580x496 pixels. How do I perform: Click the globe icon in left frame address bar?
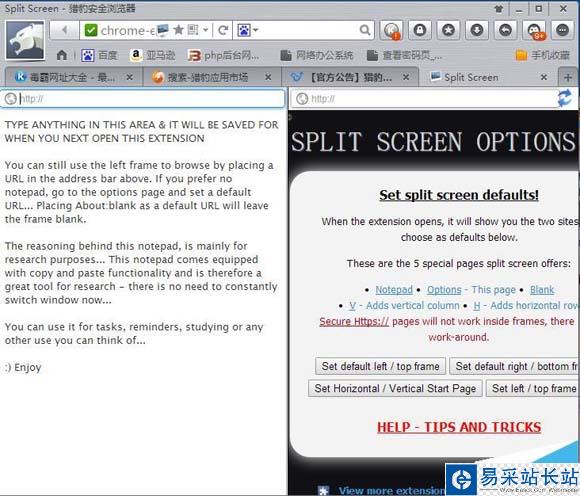pos(10,98)
